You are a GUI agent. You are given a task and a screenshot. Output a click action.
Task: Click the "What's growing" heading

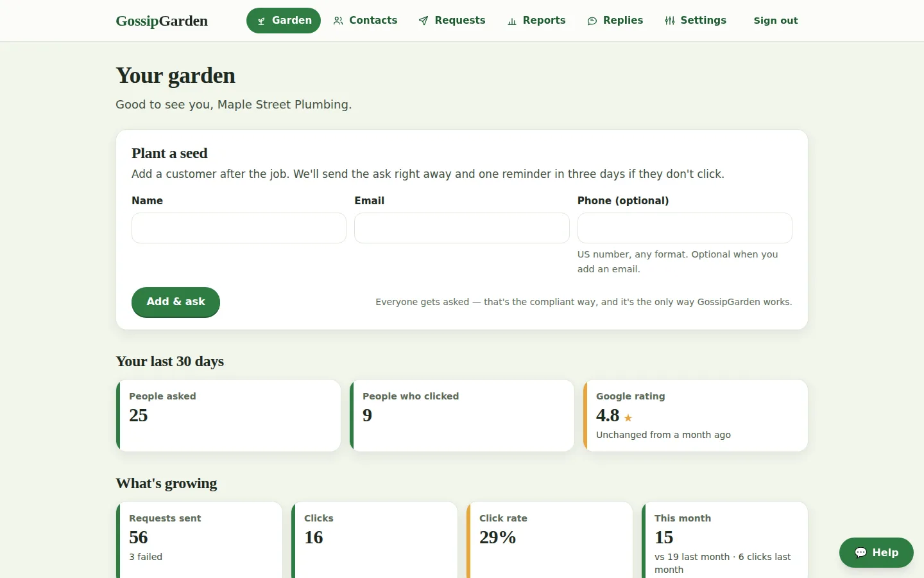[166, 484]
